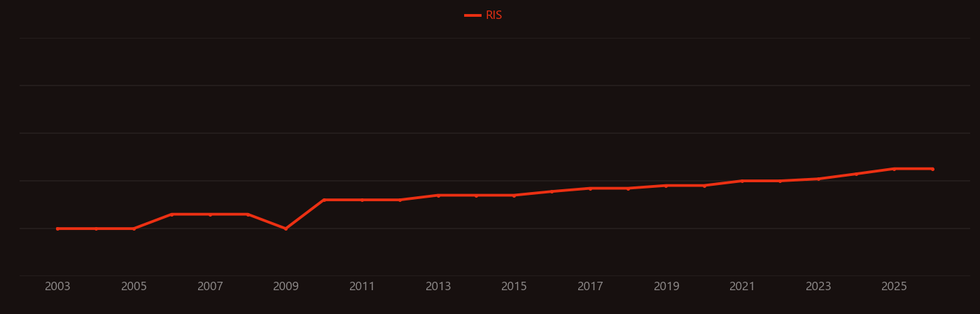
Task: Select the 2021 x-axis label
Action: point(742,287)
